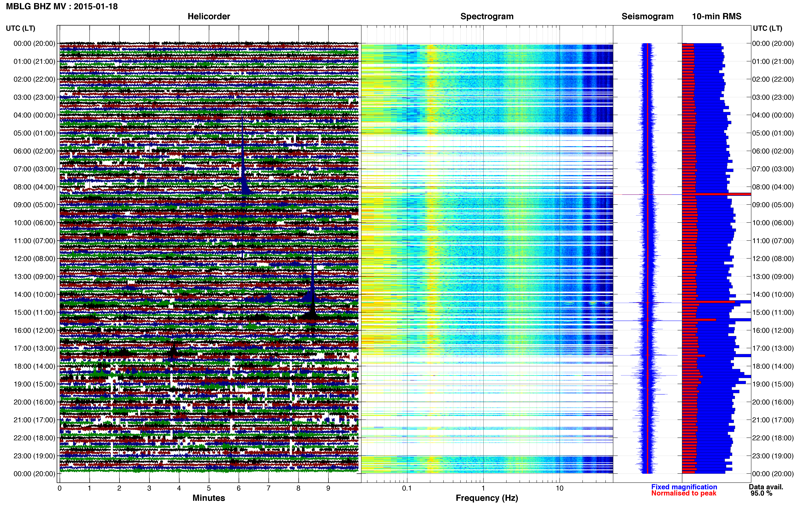
Task: Select "10:00 (06:00)" on the Helicorder time axis
Action: coord(34,223)
